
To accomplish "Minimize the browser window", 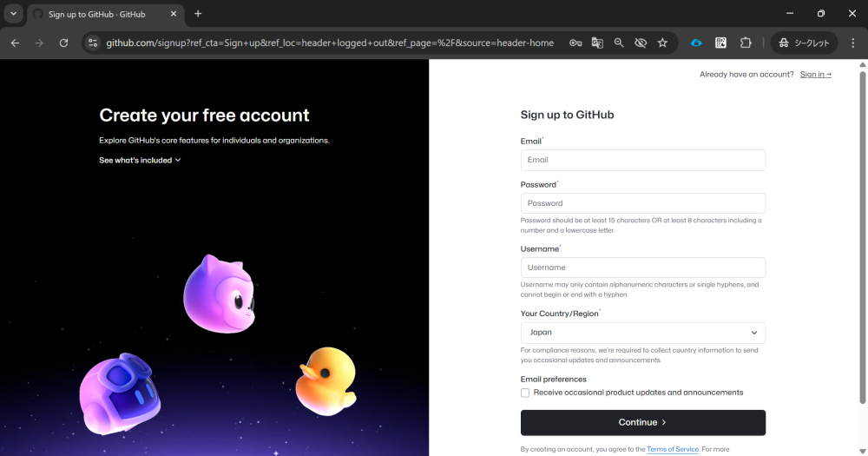I will 790,13.
